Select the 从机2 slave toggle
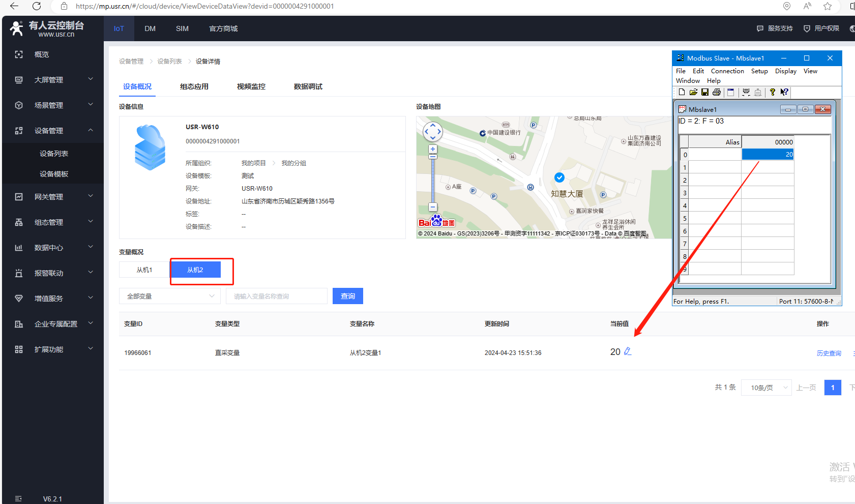855x504 pixels. pyautogui.click(x=195, y=270)
